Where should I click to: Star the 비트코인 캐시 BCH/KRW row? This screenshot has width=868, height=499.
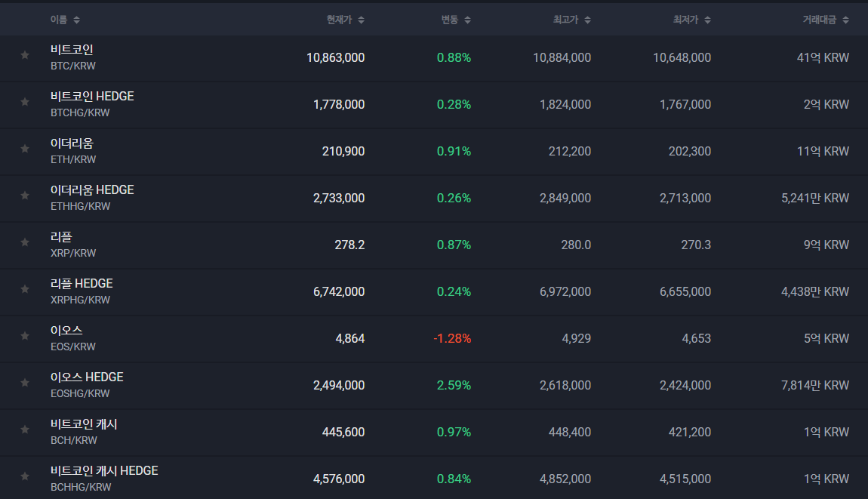tap(25, 430)
